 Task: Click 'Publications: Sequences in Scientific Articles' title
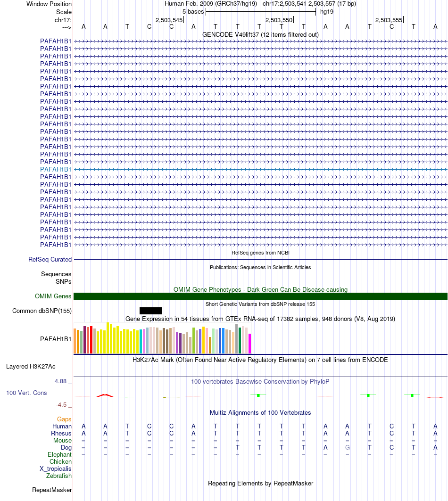coord(260,267)
